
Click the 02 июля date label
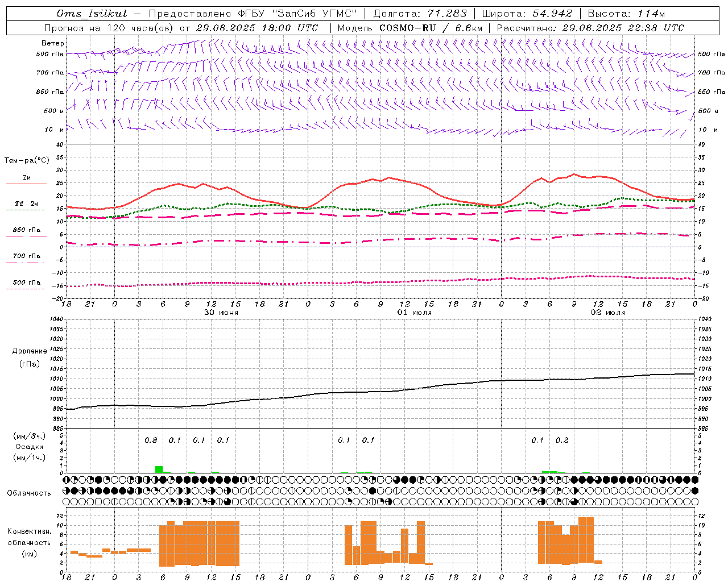[608, 313]
